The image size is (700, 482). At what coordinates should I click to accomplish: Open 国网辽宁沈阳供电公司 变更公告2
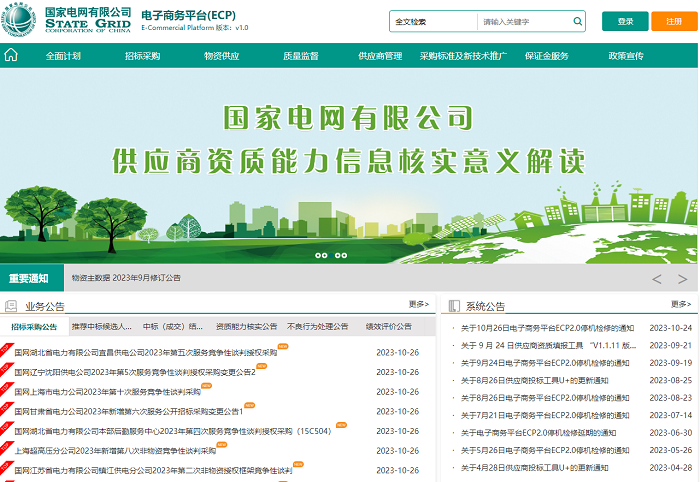pos(135,372)
